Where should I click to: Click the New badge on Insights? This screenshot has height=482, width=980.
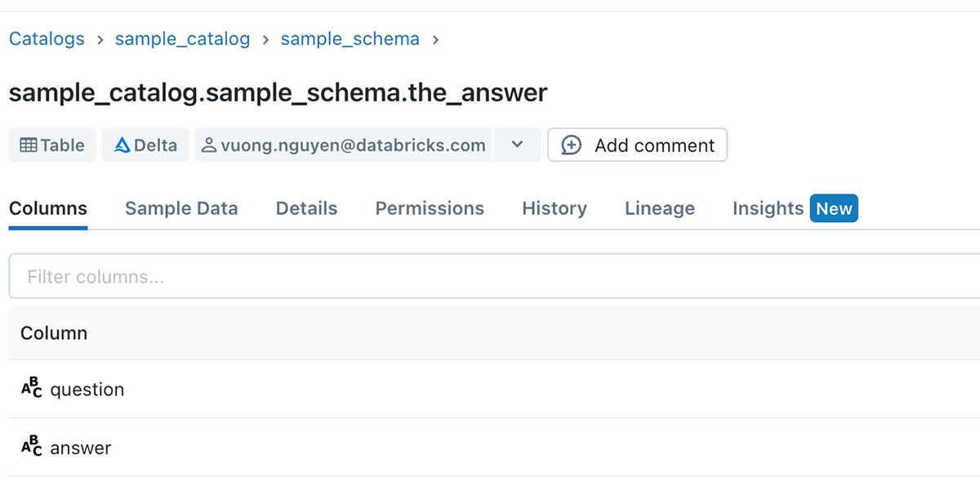click(834, 208)
